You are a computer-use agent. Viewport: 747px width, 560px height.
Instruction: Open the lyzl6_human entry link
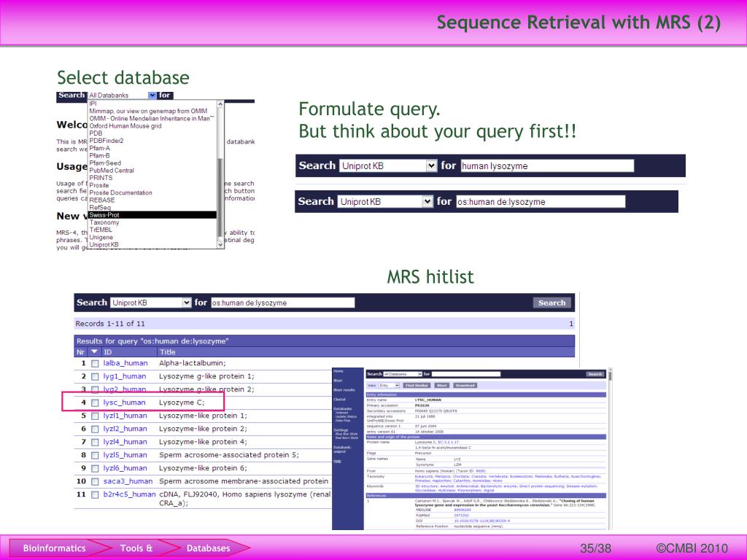125,468
